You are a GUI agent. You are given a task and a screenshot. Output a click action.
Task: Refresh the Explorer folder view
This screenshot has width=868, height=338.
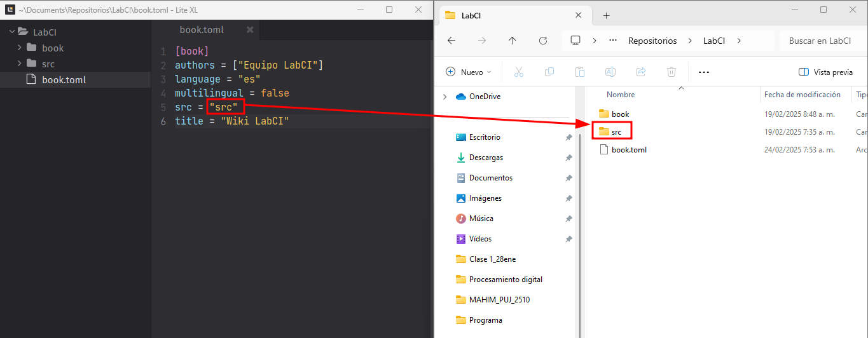(543, 41)
